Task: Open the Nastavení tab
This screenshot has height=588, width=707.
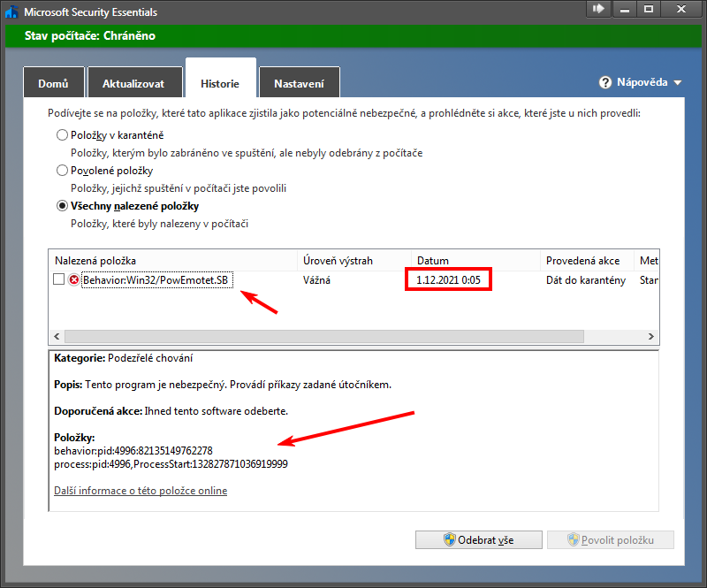Action: (x=299, y=84)
